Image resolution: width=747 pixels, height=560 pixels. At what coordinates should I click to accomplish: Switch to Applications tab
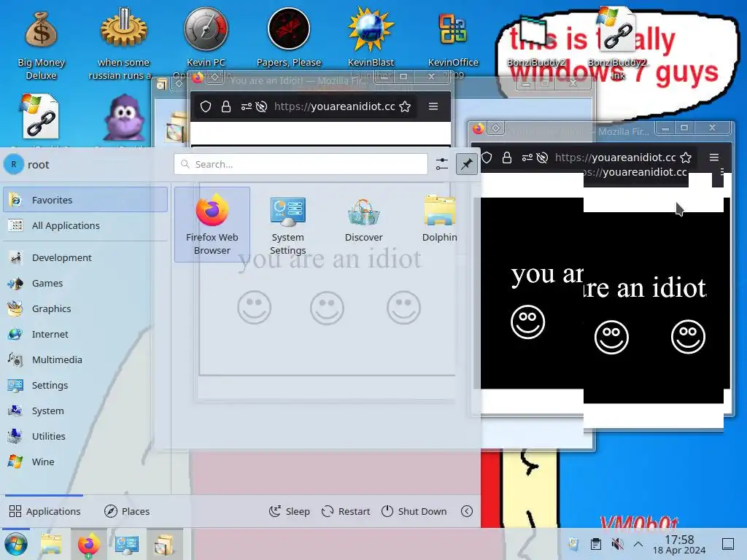44,511
